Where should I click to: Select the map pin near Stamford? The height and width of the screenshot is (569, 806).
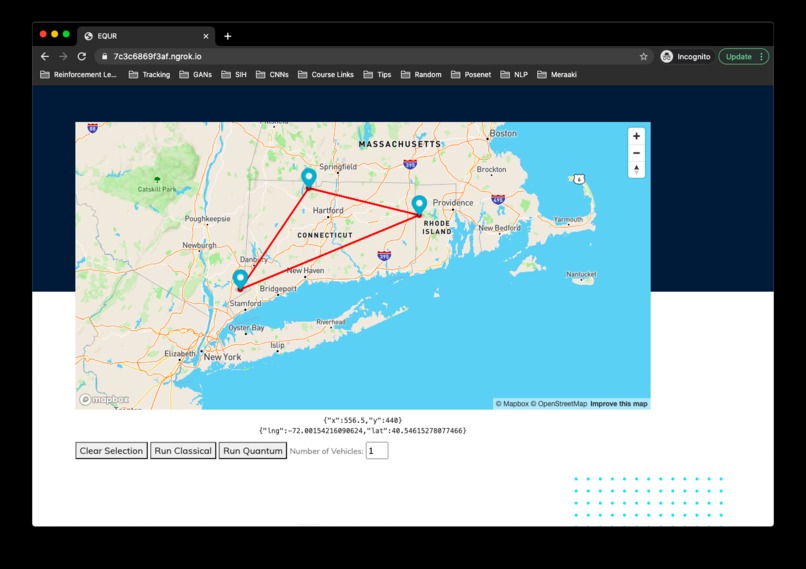click(240, 279)
